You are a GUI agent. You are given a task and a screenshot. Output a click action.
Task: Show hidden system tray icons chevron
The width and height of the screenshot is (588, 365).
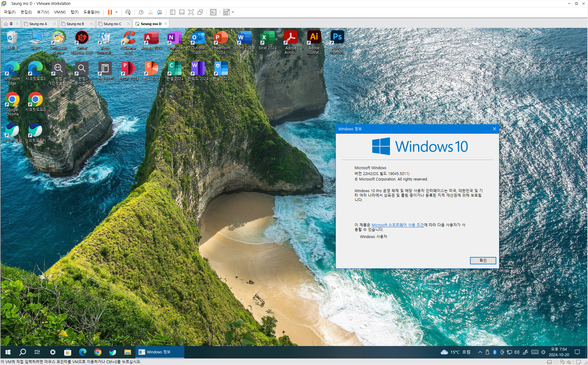click(480, 352)
